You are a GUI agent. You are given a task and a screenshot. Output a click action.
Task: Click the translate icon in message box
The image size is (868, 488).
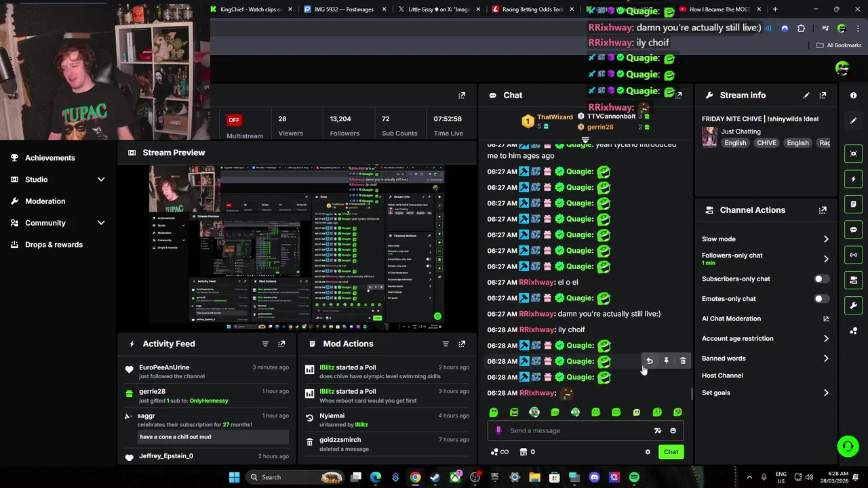pyautogui.click(x=657, y=430)
